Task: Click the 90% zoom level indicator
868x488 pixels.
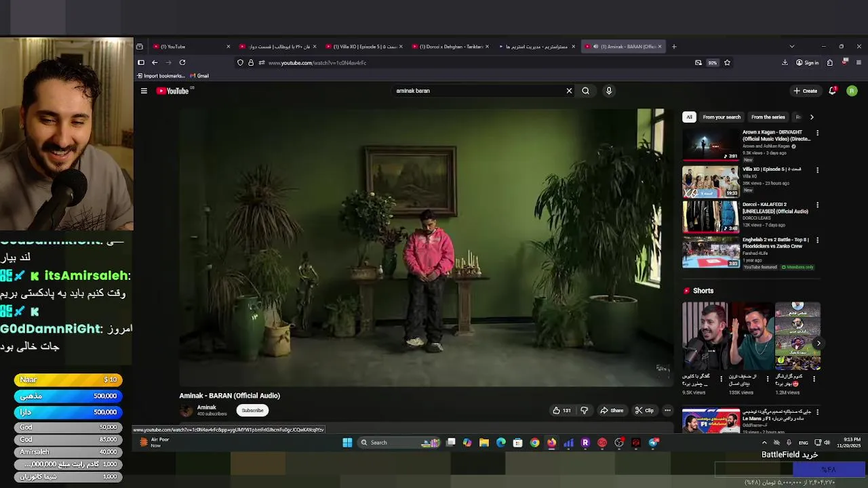Action: pyautogui.click(x=712, y=62)
